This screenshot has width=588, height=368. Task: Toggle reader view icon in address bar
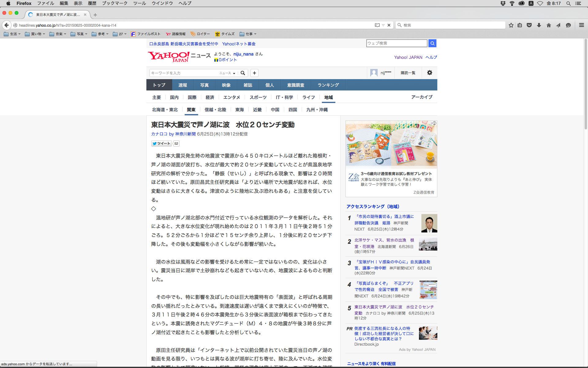(x=377, y=25)
